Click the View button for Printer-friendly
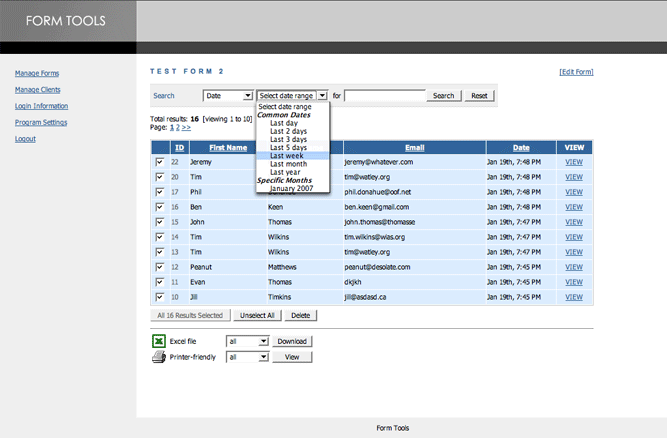Image resolution: width=667 pixels, height=438 pixels. pos(292,357)
